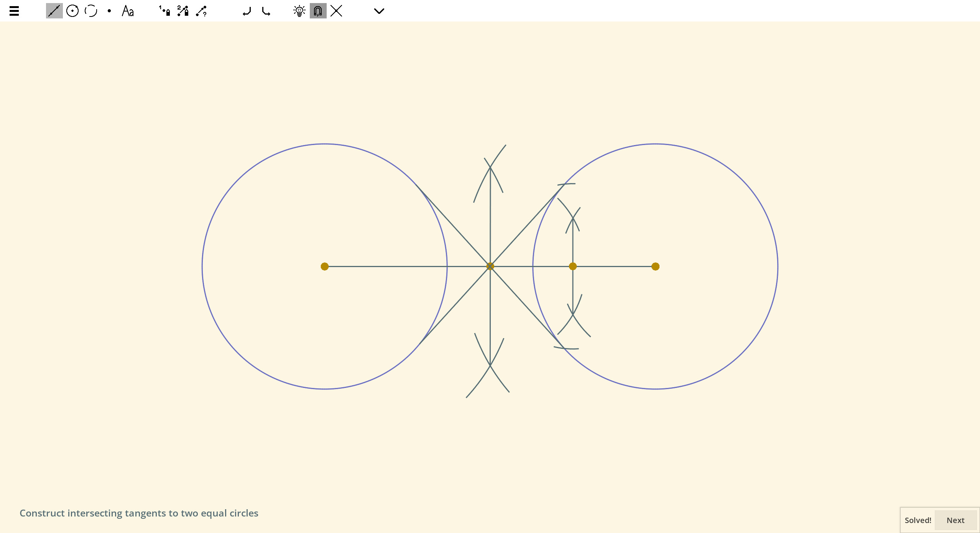The width and height of the screenshot is (980, 533).
Task: Disable the selected line tool
Action: click(x=54, y=11)
